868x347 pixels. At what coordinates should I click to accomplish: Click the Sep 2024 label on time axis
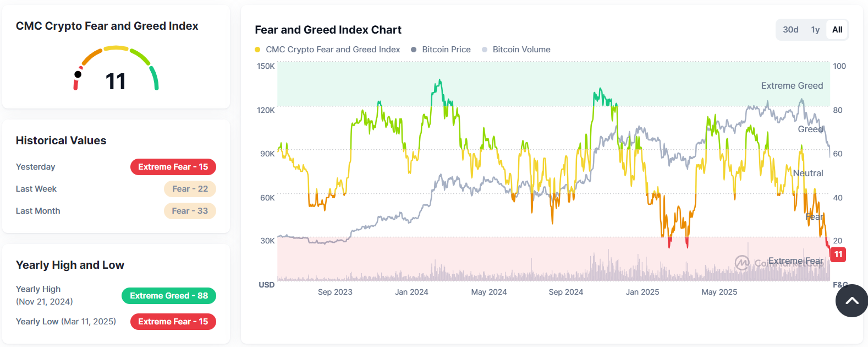point(565,292)
